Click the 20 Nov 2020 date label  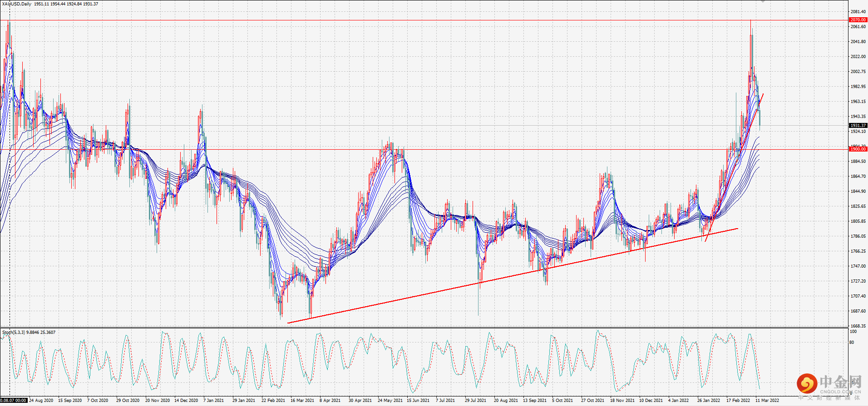tap(158, 401)
